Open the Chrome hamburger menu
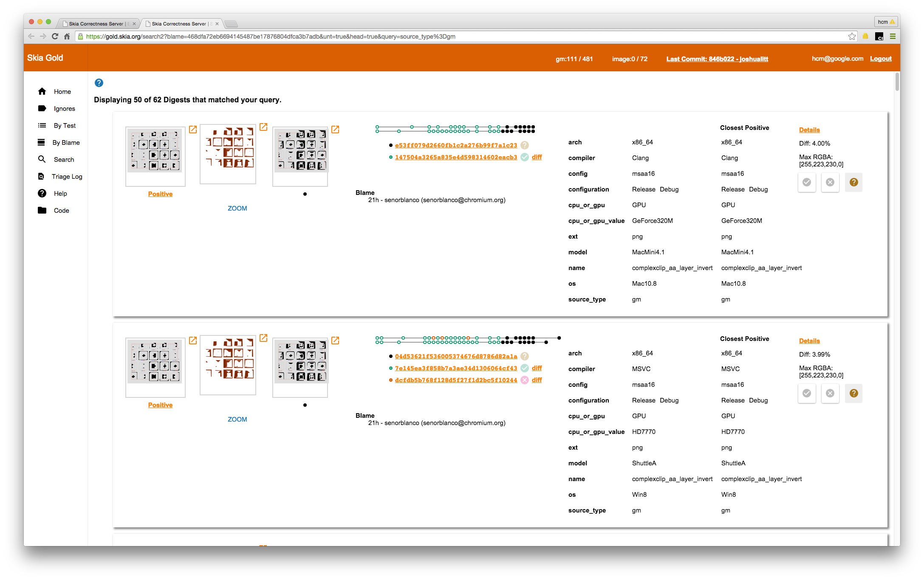Image resolution: width=924 pixels, height=580 pixels. tap(893, 37)
